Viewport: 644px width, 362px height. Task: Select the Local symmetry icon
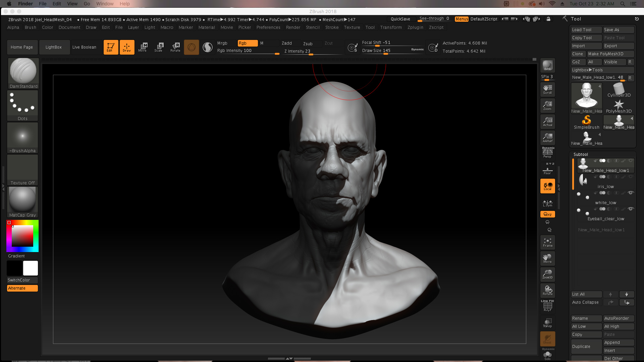(547, 202)
